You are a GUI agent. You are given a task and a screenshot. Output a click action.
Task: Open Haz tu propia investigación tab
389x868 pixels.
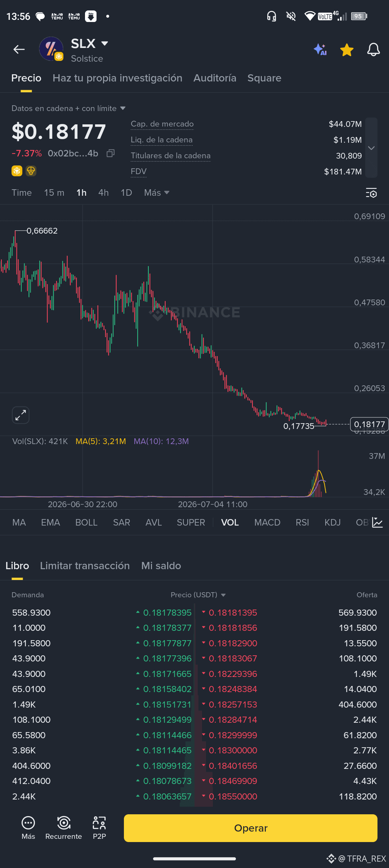point(117,78)
